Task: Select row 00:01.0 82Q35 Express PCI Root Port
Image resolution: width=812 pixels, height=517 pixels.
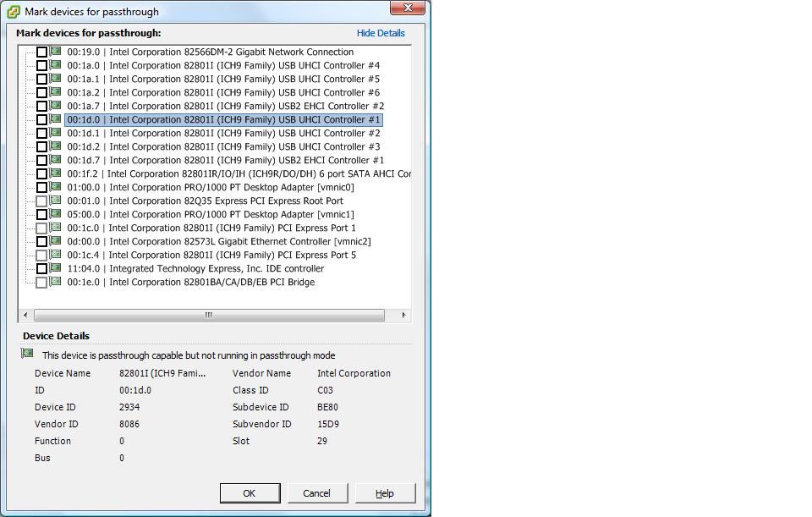Action: [205, 201]
